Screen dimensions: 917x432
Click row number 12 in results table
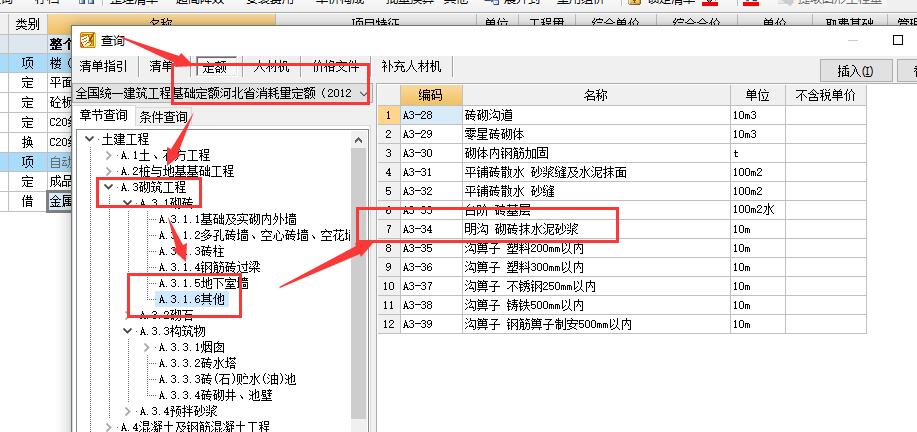click(x=388, y=324)
